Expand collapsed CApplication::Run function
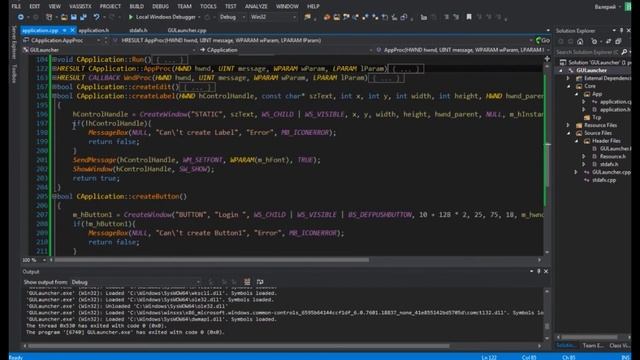Viewport: 640px width, 360px height. point(54,60)
